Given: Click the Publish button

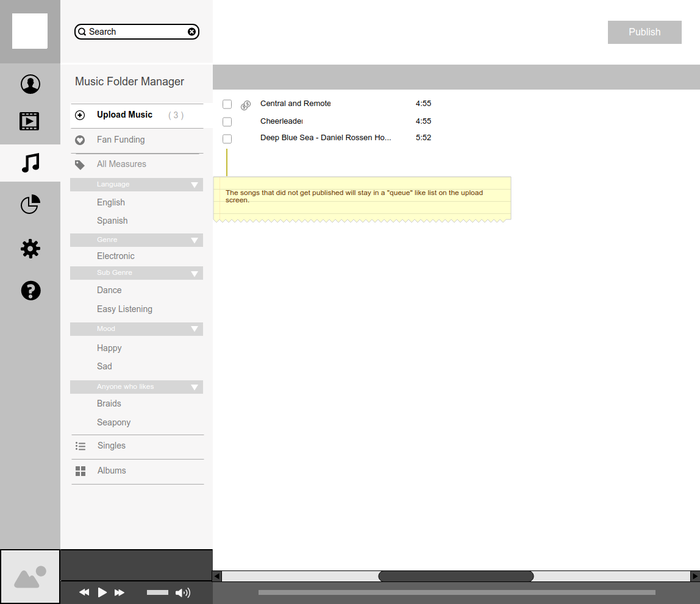Looking at the screenshot, I should [644, 32].
